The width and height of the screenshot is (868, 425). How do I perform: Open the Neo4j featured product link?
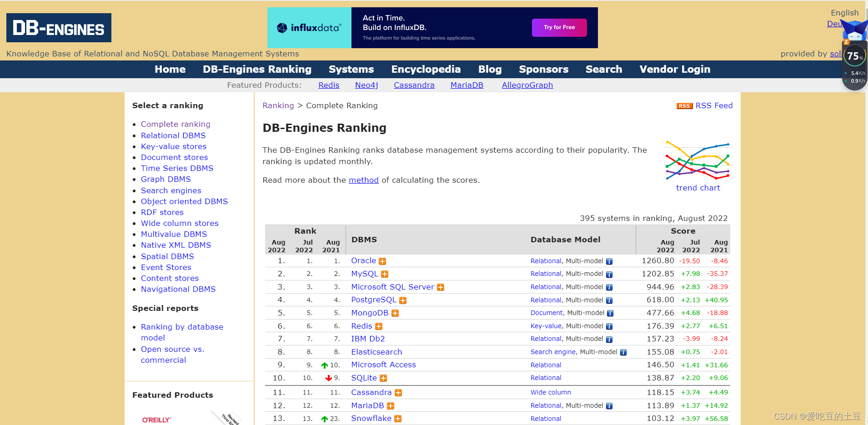pyautogui.click(x=366, y=85)
